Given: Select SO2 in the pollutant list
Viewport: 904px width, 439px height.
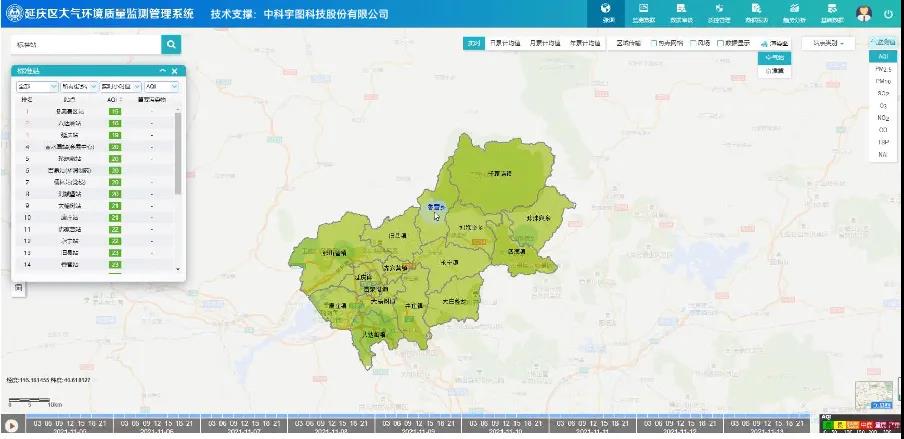Looking at the screenshot, I should tap(883, 93).
